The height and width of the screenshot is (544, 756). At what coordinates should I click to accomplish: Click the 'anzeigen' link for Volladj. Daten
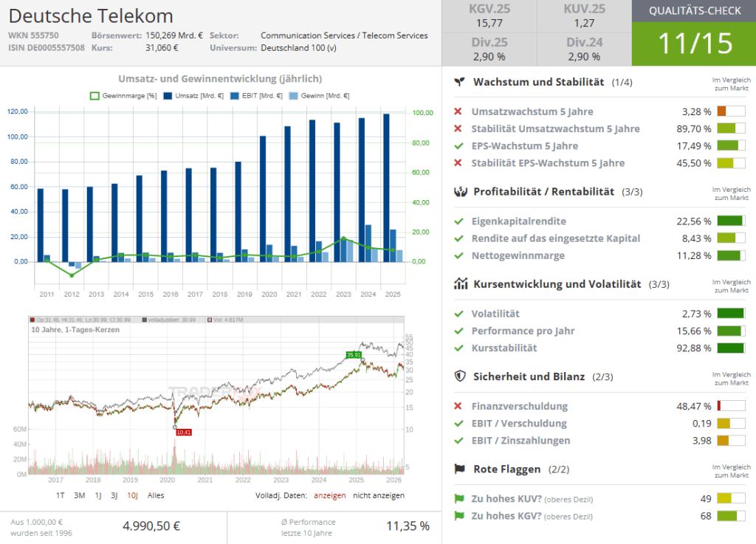click(329, 495)
